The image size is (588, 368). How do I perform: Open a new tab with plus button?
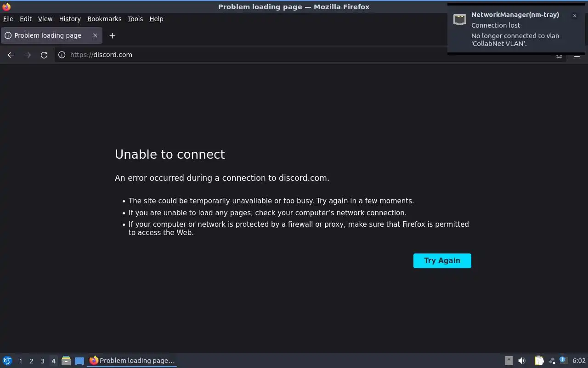pos(112,35)
